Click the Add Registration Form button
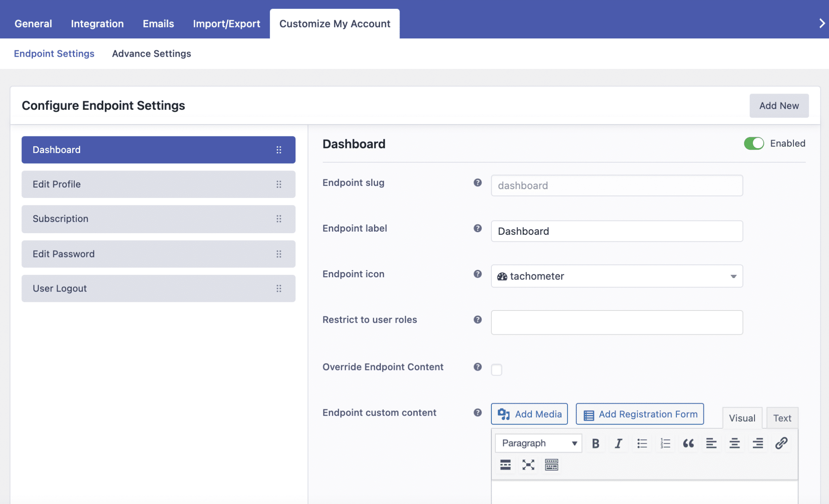 639,414
